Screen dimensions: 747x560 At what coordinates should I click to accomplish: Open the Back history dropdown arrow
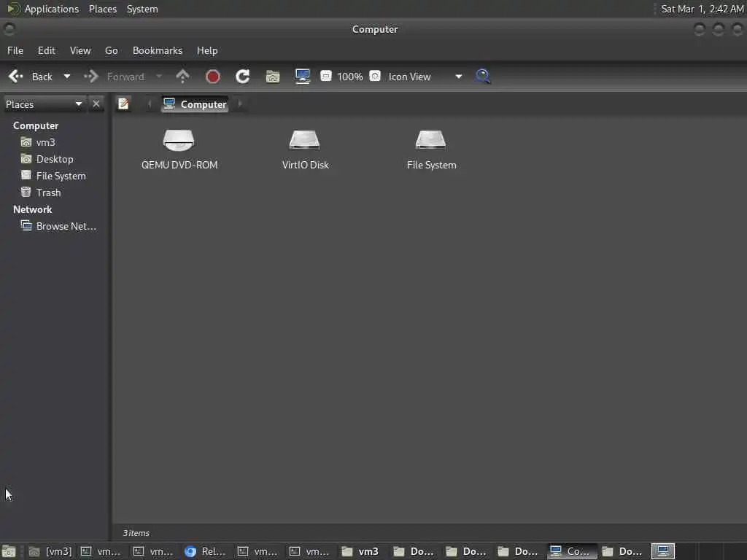(67, 76)
